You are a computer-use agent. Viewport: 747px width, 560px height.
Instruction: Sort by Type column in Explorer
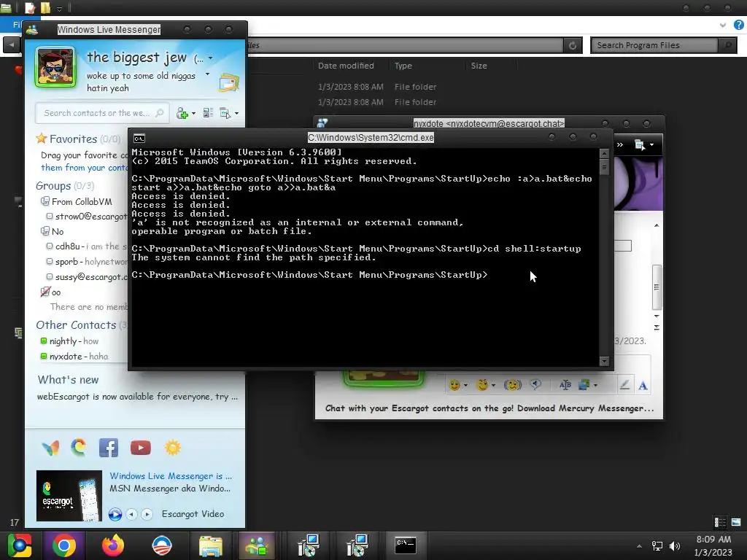pyautogui.click(x=403, y=66)
